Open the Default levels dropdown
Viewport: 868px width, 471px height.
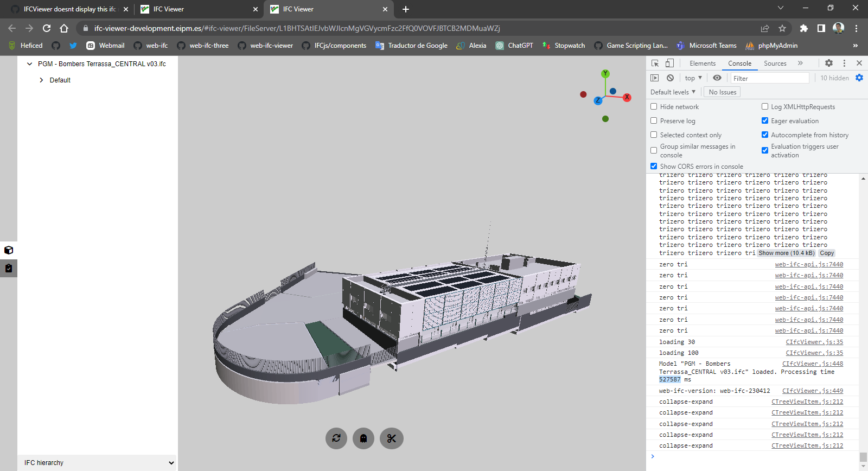pos(673,92)
